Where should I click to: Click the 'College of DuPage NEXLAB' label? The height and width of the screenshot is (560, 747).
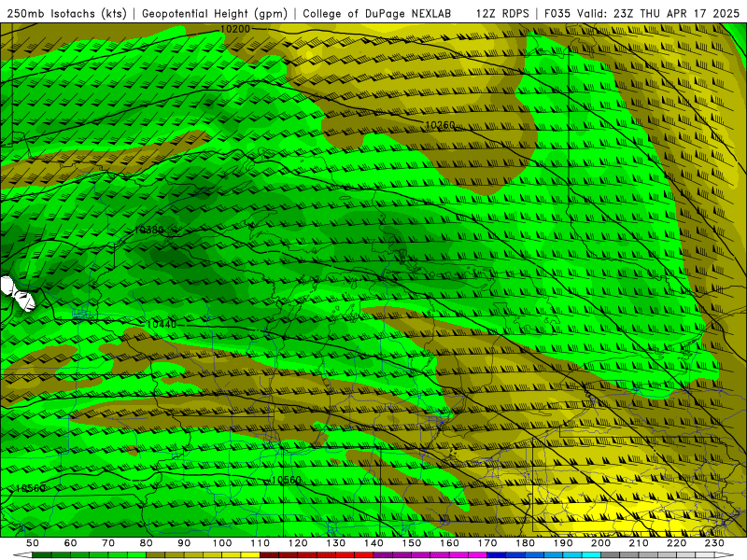click(377, 13)
